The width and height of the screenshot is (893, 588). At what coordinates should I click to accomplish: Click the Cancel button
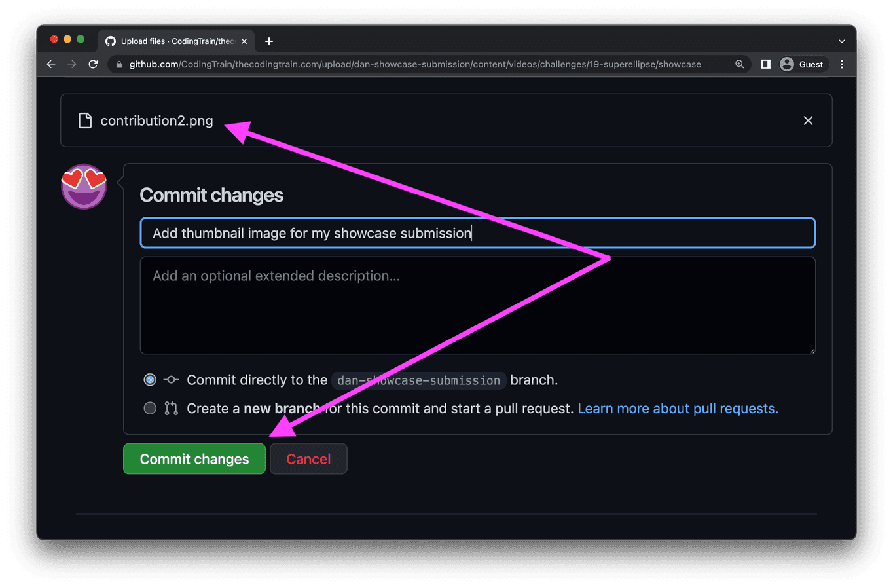click(x=308, y=459)
